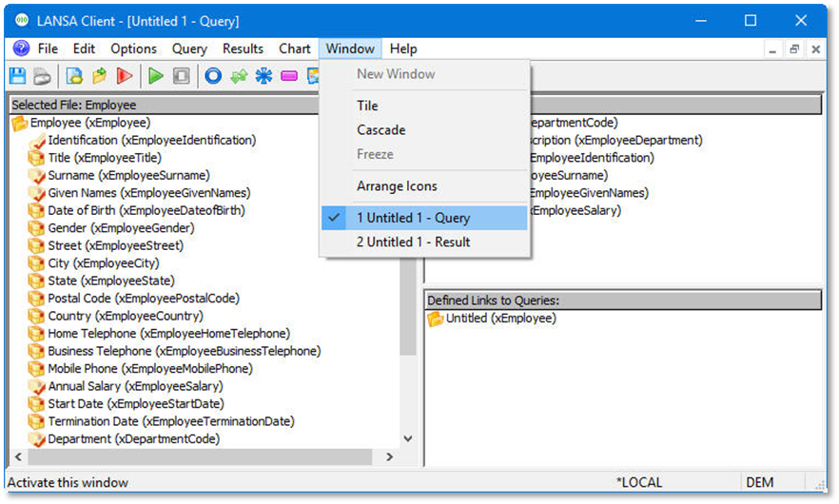The image size is (839, 504).
Task: Click the green up-down arrows sort icon
Action: [239, 76]
